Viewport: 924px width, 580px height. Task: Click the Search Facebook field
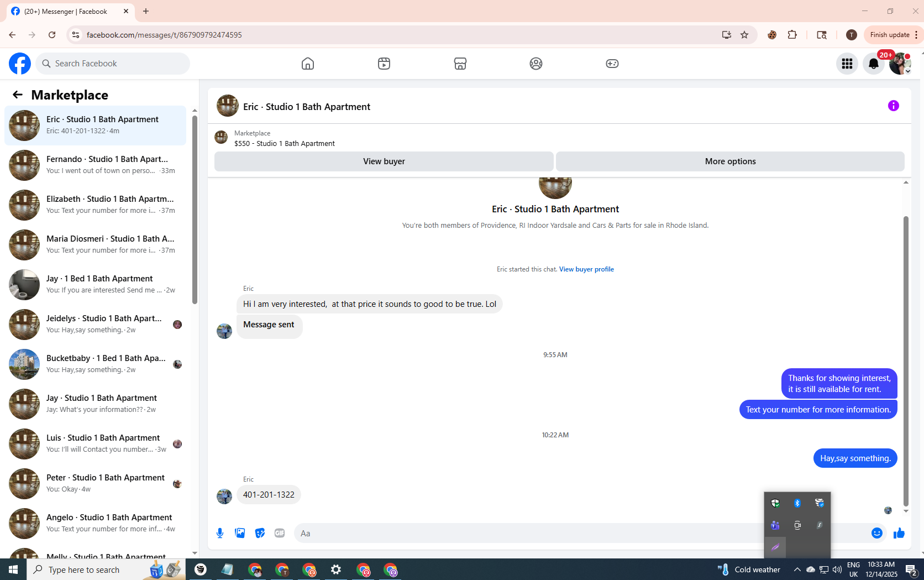(113, 64)
